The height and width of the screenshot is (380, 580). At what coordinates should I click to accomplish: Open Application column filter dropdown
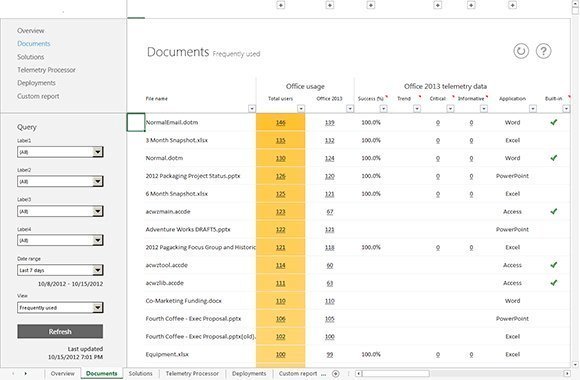[533, 108]
